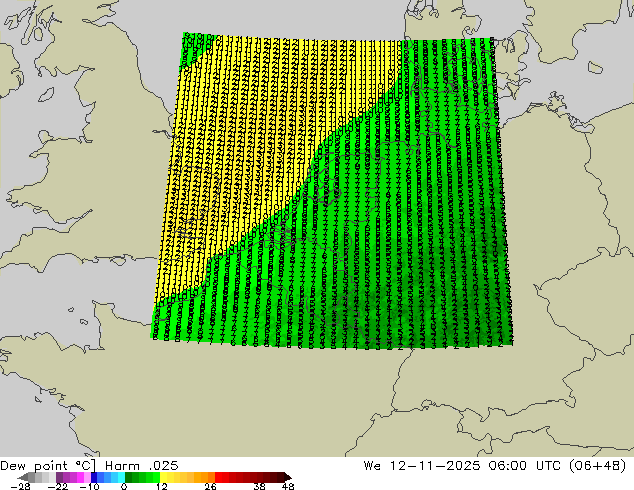
Task: Click the yellow swatch above 12
Action: [163, 477]
